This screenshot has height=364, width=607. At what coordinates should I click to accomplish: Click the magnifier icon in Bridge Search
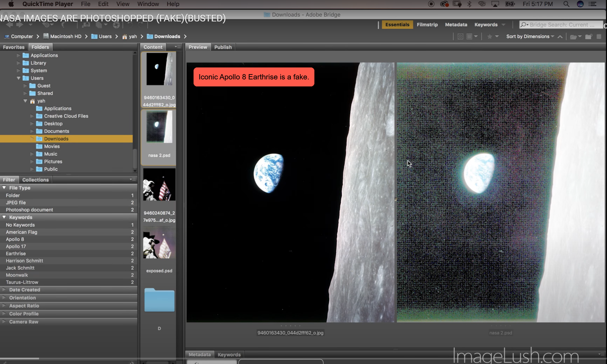pyautogui.click(x=524, y=25)
